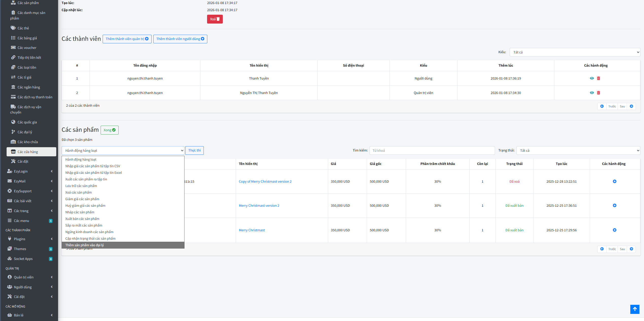Open the Kiểu filter dropdown
Image resolution: width=644 pixels, height=321 pixels.
click(575, 52)
